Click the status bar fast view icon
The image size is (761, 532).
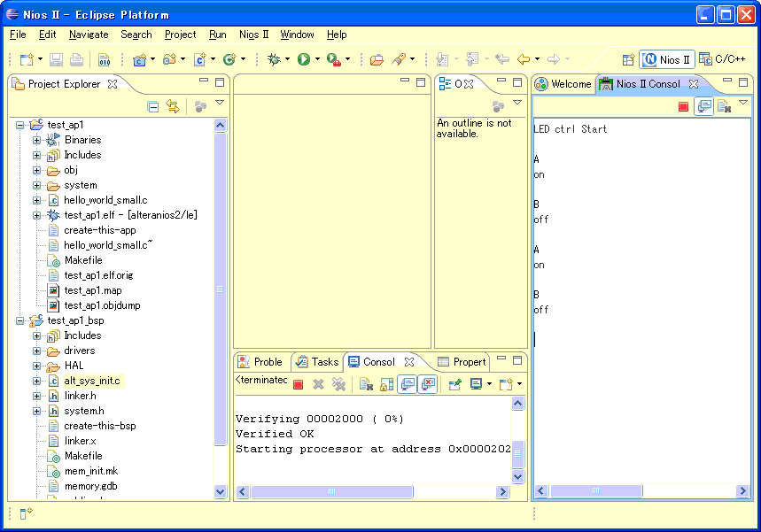coord(26,513)
